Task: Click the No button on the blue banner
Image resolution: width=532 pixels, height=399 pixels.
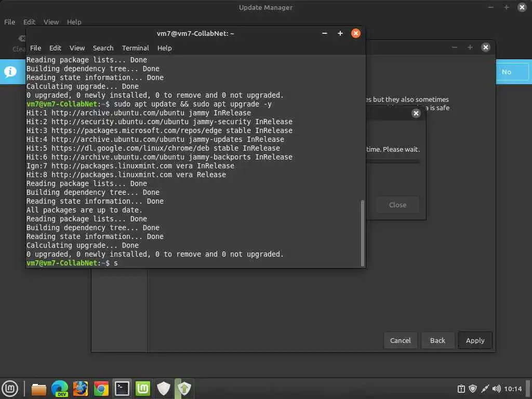Action: click(x=506, y=72)
